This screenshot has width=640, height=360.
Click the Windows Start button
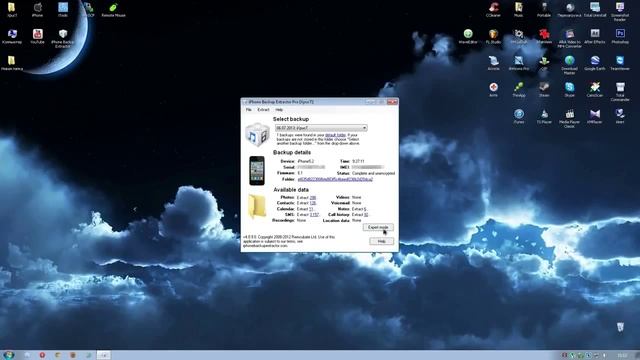tap(9, 355)
